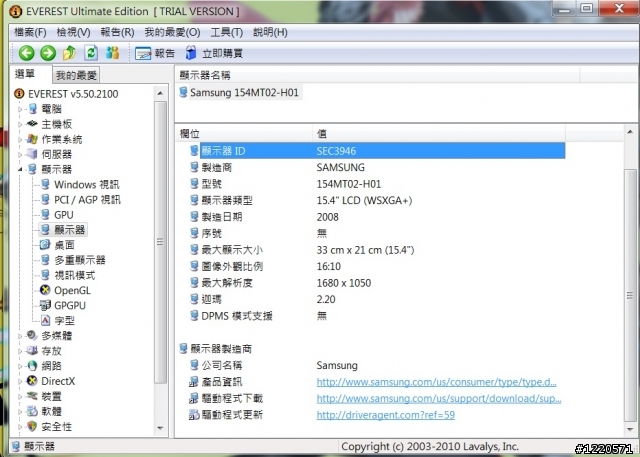Image resolution: width=640 pixels, height=457 pixels.
Task: Click the 字型 font icon in the tree
Action: (45, 320)
